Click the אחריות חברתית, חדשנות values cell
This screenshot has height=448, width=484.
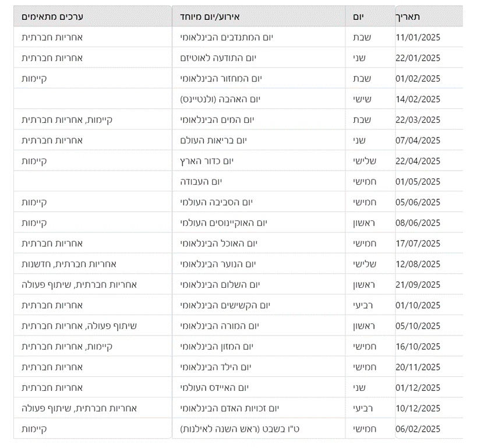tap(69, 264)
